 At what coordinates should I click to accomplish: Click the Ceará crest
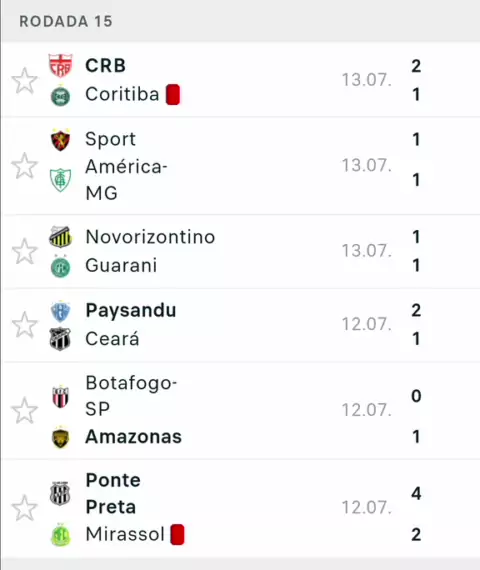60,339
